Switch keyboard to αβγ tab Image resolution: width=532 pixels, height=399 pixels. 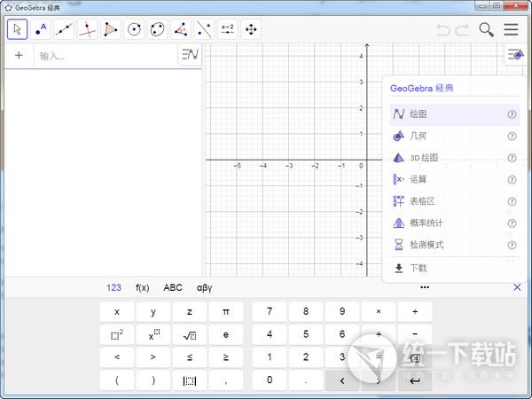204,288
